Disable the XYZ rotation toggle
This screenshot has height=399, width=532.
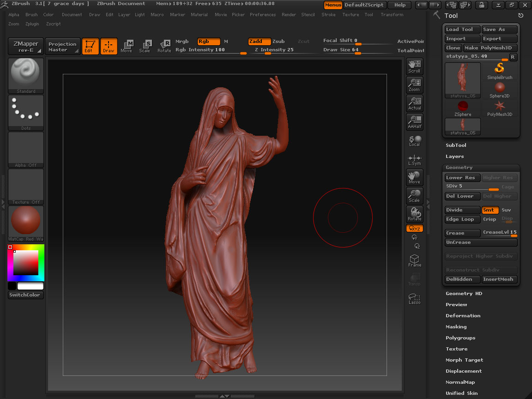tap(414, 229)
